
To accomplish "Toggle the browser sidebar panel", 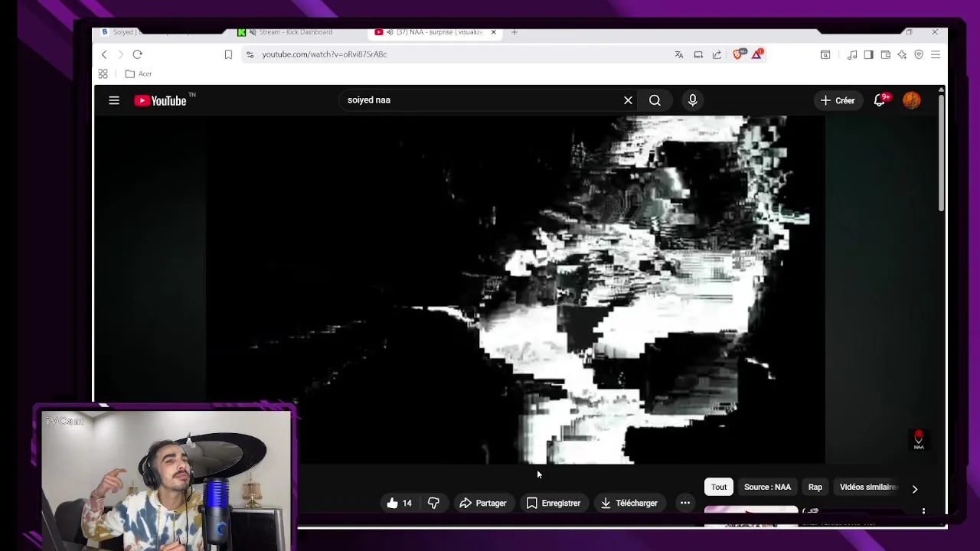I will pyautogui.click(x=868, y=54).
